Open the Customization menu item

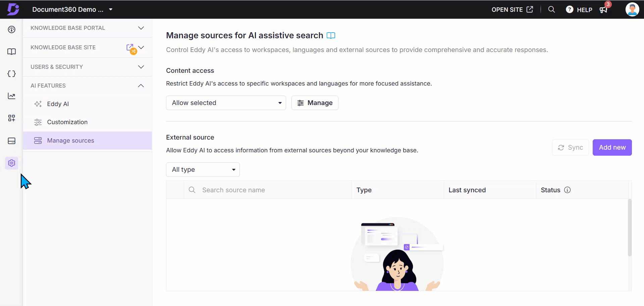tap(88, 122)
